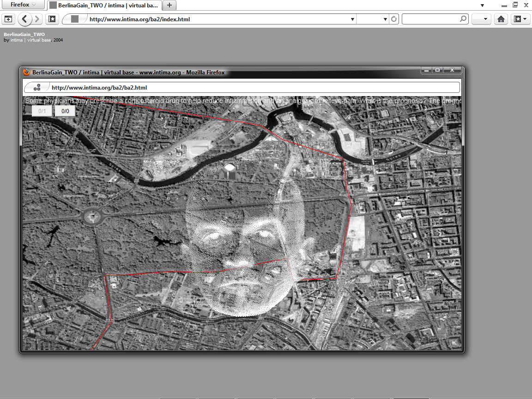Reload the page with refresh icon

point(394,19)
